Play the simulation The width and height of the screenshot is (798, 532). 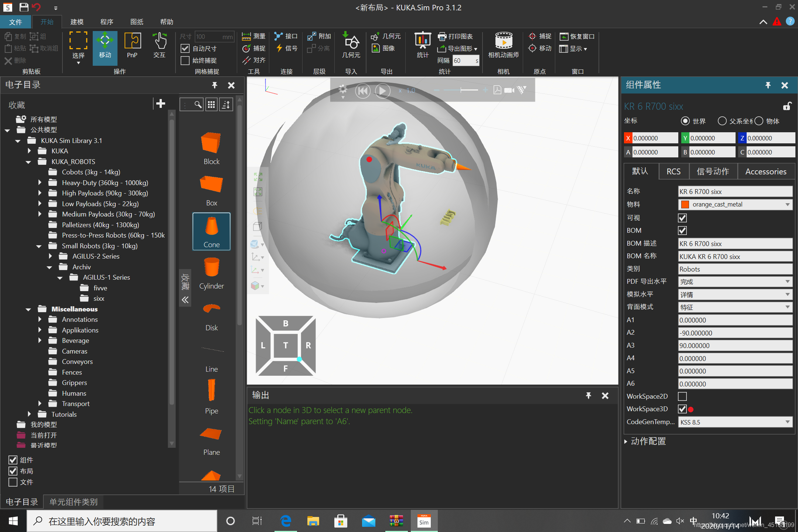pyautogui.click(x=383, y=91)
